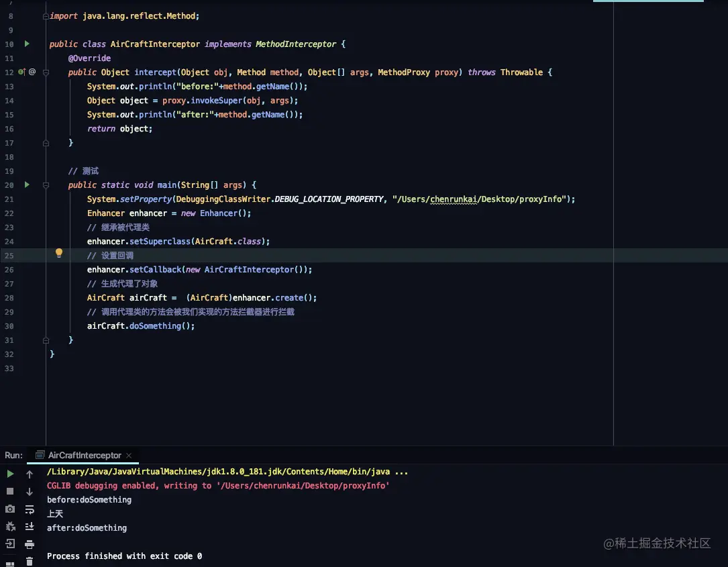
Task: Click the fold end marker on line 31
Action: pyautogui.click(x=46, y=340)
